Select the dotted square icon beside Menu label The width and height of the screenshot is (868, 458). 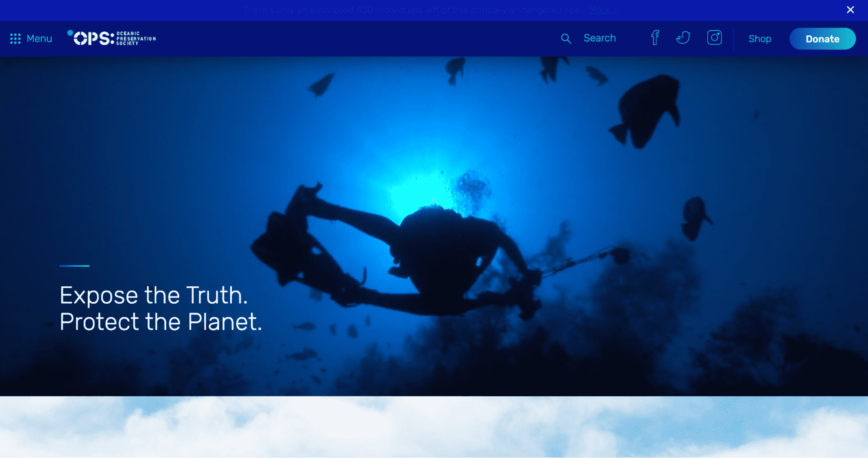click(x=15, y=38)
